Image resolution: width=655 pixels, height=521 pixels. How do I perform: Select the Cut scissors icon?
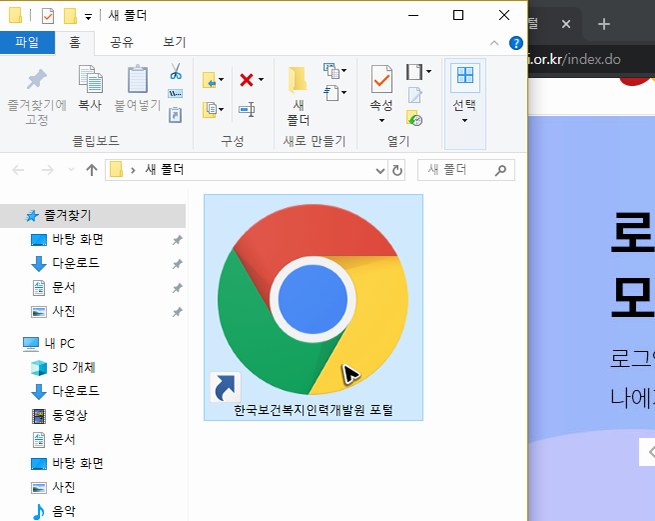pyautogui.click(x=176, y=71)
